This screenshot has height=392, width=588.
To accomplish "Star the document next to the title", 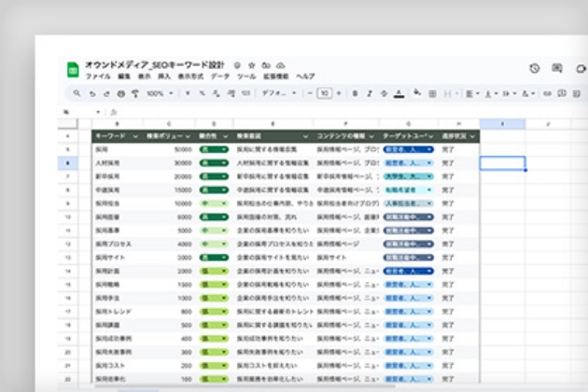I will click(x=252, y=65).
